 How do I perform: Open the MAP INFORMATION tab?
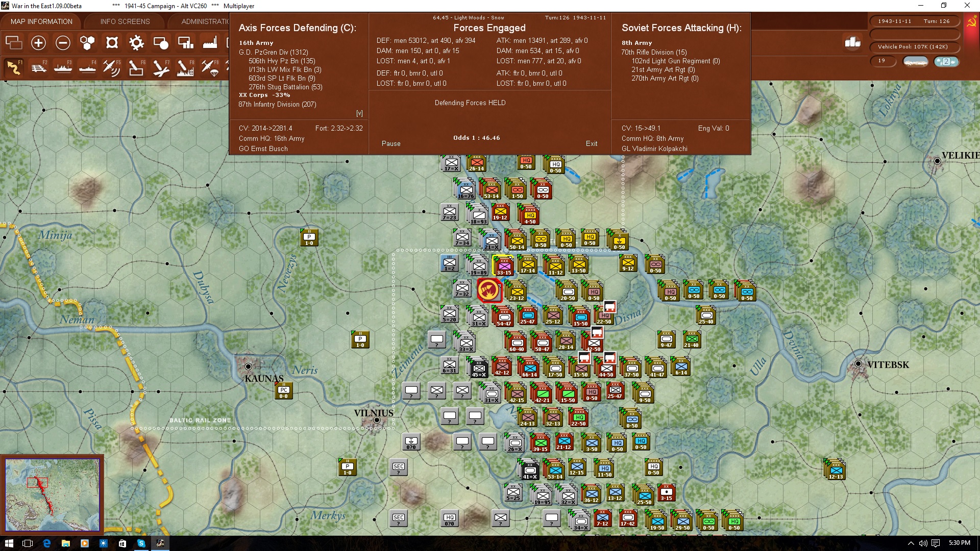41,21
